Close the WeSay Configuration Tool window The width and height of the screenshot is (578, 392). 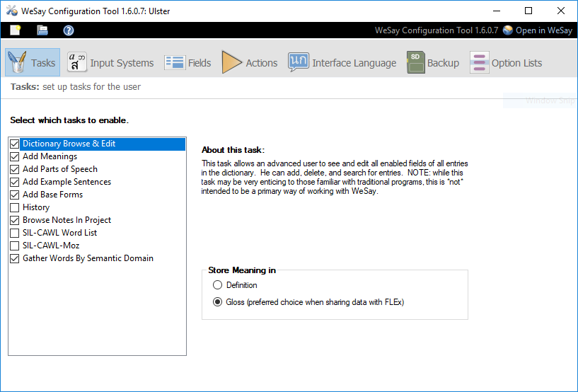coord(561,11)
